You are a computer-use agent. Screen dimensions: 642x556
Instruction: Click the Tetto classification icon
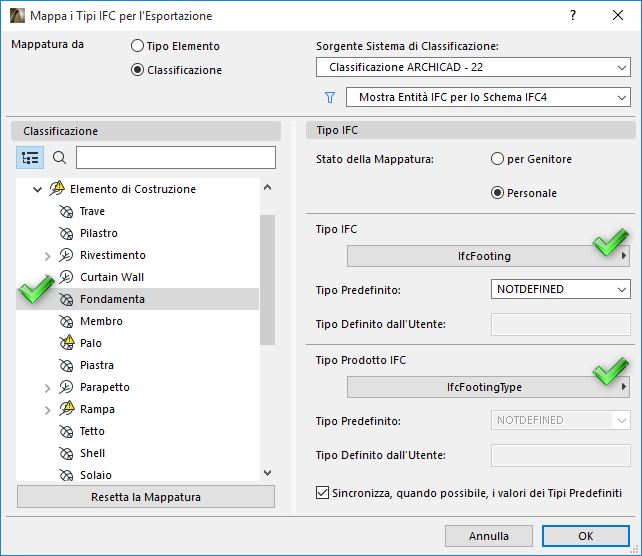point(66,431)
